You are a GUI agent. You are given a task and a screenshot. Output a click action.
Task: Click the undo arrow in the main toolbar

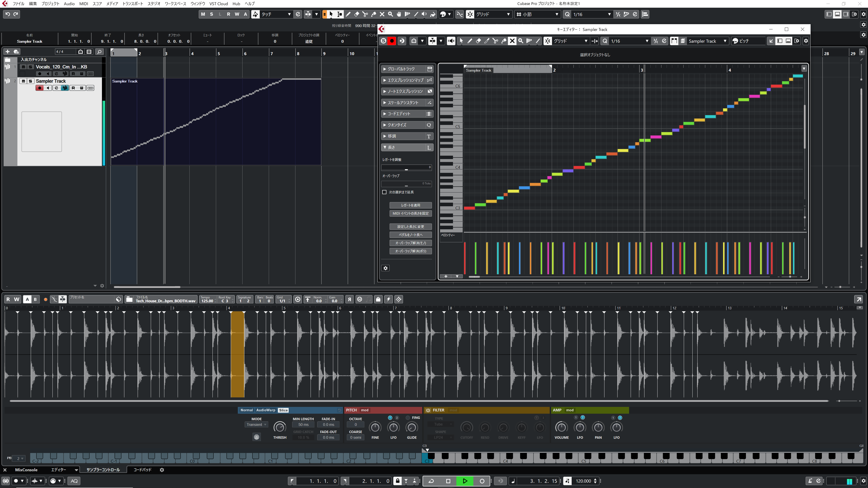pos(7,14)
